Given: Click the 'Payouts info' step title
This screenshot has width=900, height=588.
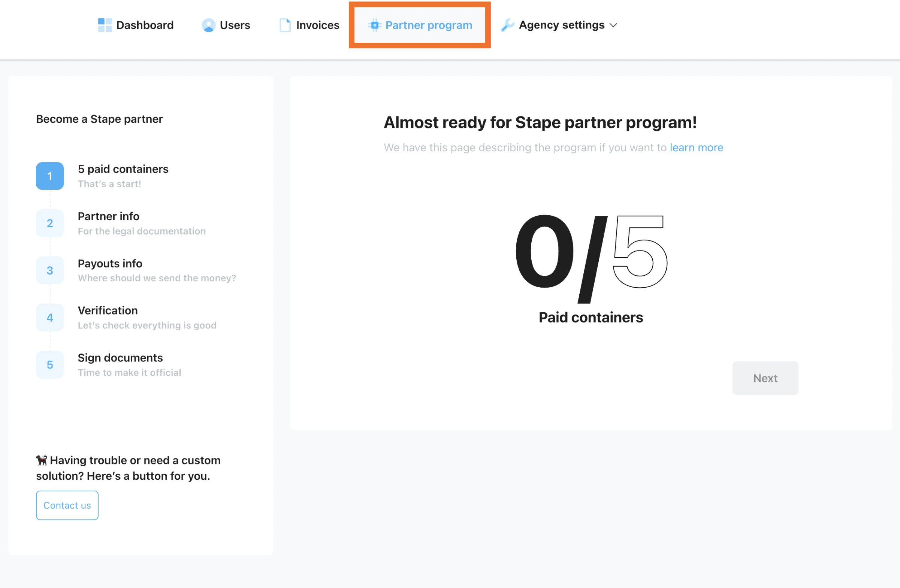Looking at the screenshot, I should [x=110, y=263].
